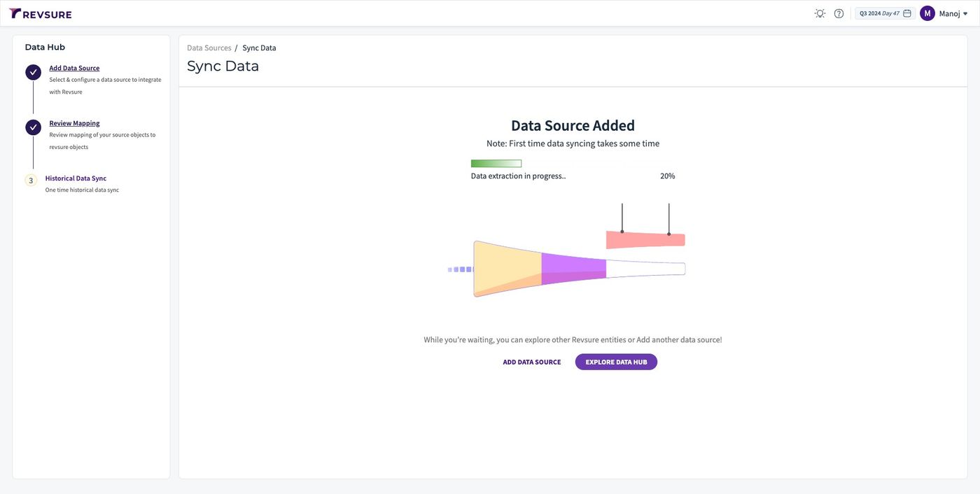Click the Data Hub sidebar title
The image size is (980, 494).
(45, 47)
